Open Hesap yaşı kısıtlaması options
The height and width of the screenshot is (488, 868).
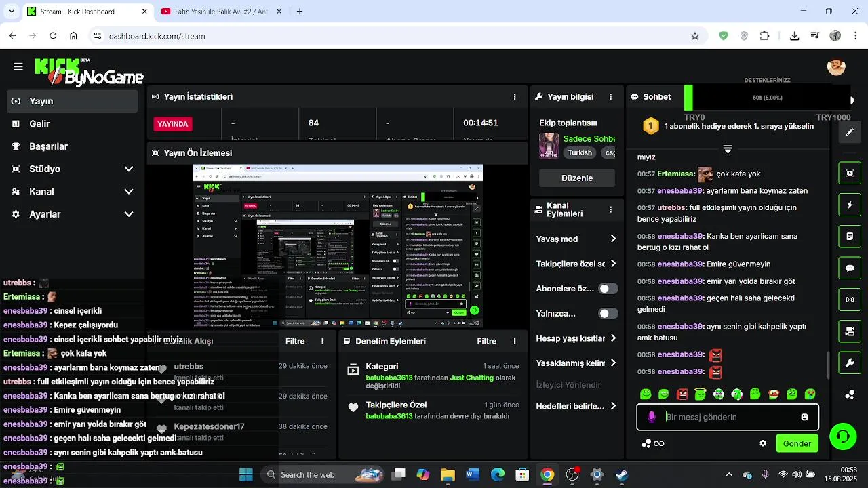point(576,338)
